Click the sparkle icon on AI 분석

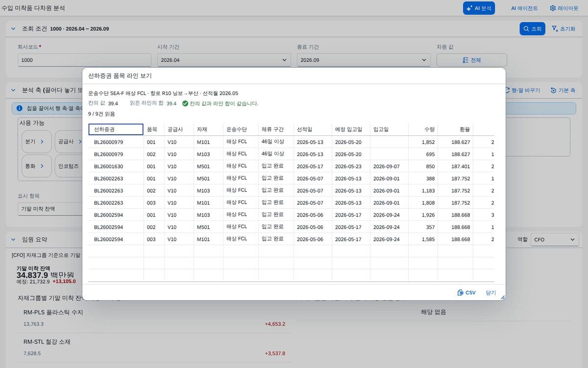[x=469, y=8]
